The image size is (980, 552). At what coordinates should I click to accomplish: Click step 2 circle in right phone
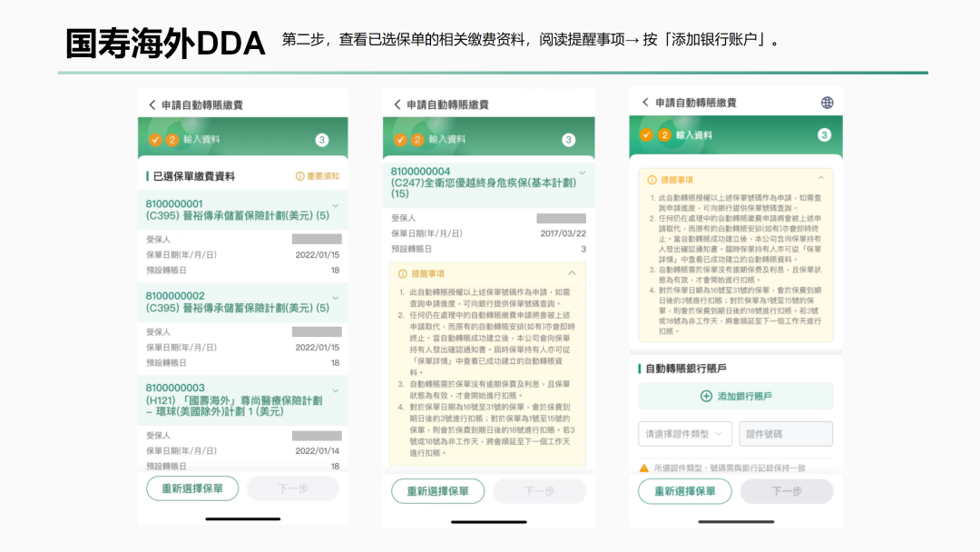tap(664, 135)
